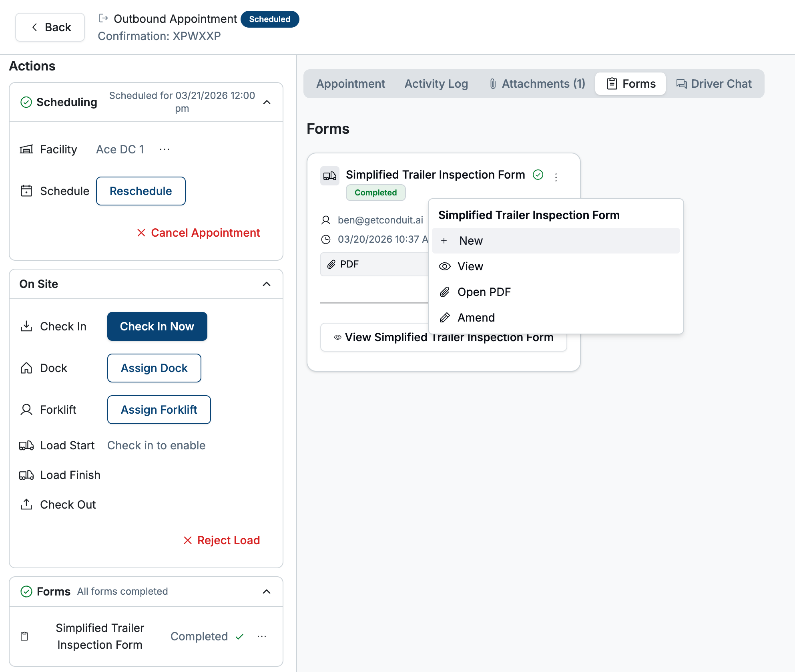Click the Reschedule button
The image size is (795, 672).
(141, 191)
